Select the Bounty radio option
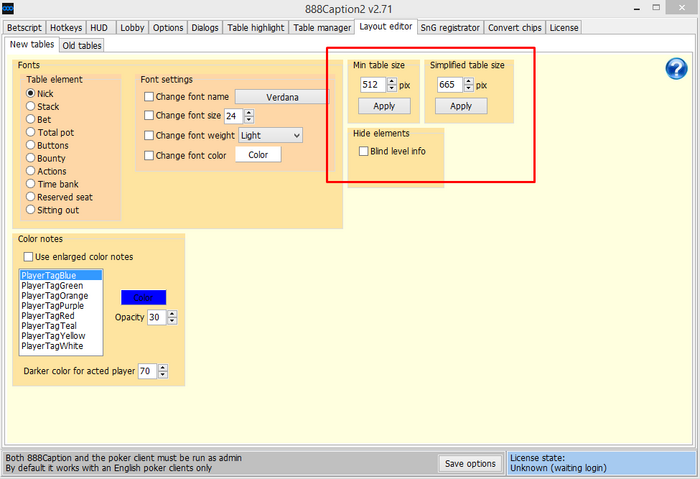Viewport: 700px width, 479px height. (x=30, y=158)
